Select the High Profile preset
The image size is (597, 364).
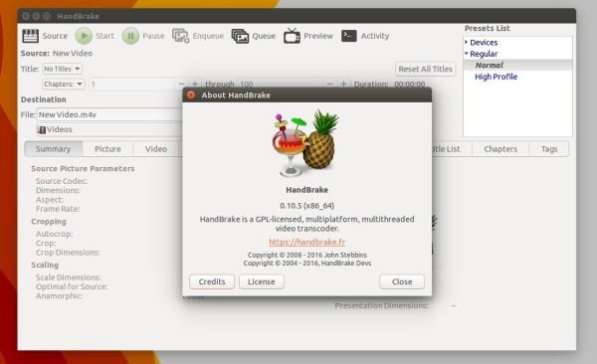(496, 77)
